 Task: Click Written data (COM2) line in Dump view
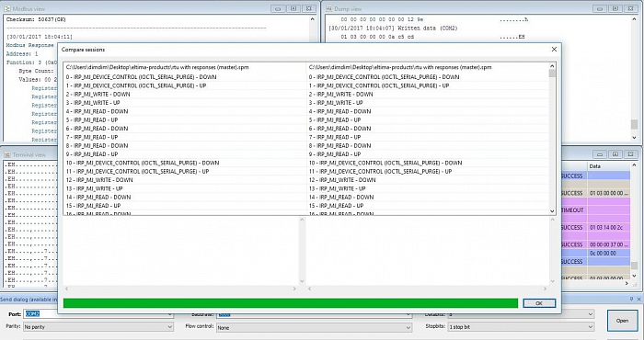tap(393, 28)
